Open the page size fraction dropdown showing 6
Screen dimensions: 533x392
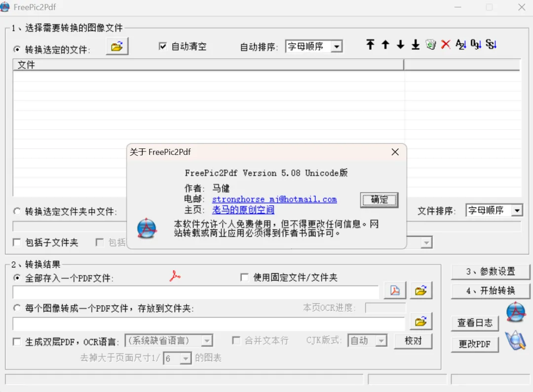[x=186, y=358]
